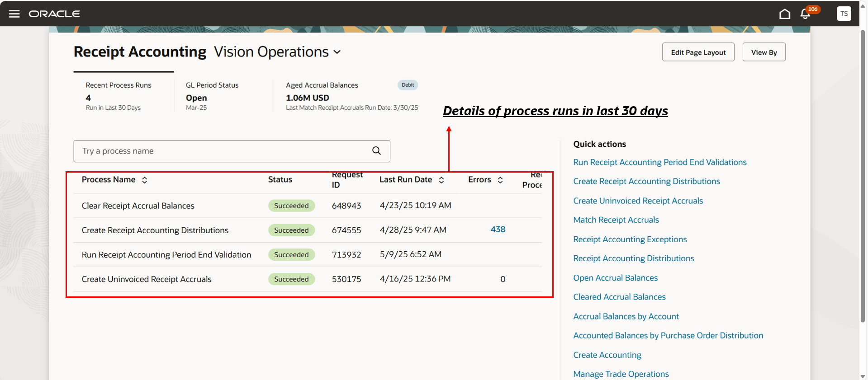Click run date 4/23/25 10:19 AM
This screenshot has width=868, height=380.
pyautogui.click(x=415, y=206)
